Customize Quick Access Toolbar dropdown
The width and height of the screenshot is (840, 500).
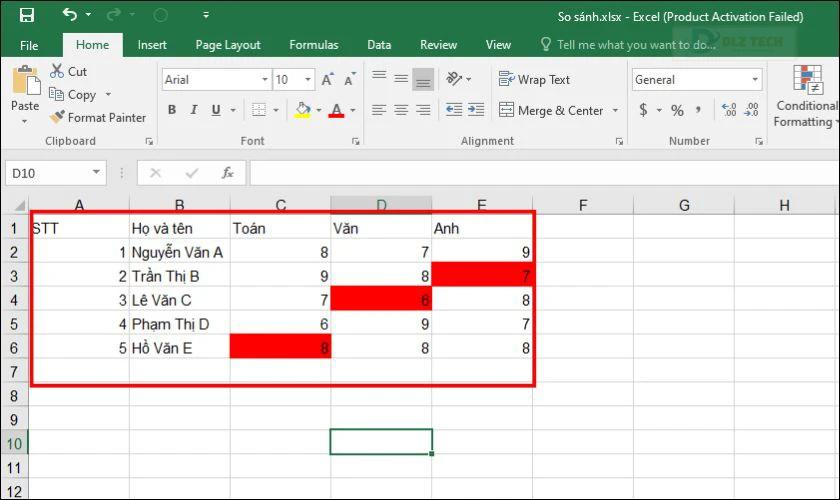pyautogui.click(x=206, y=15)
